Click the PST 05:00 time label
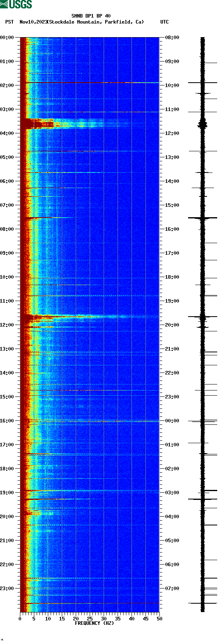 coord(7,157)
